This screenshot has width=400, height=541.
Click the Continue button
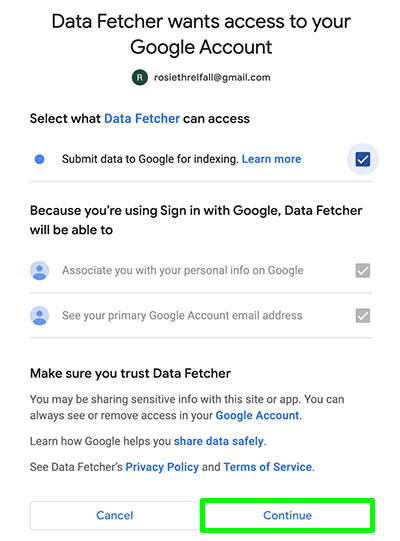(x=287, y=515)
